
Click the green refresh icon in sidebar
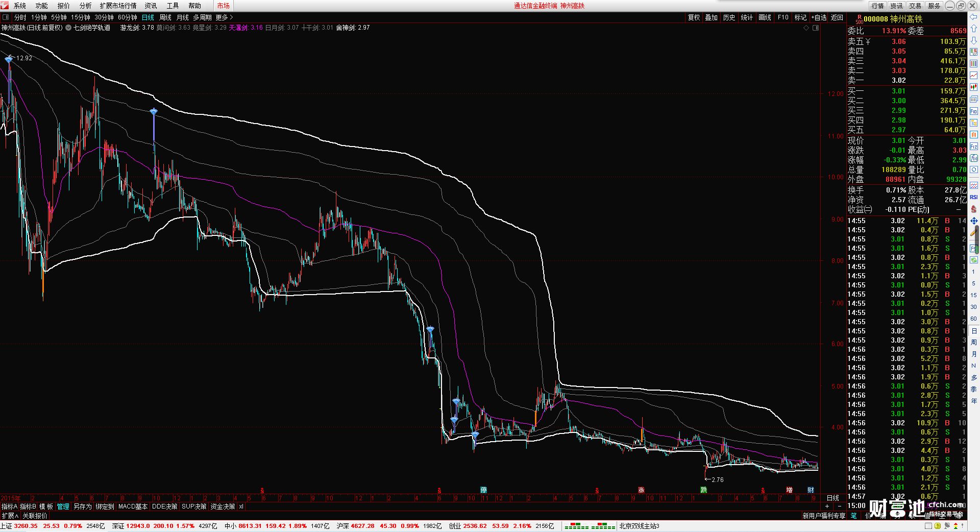[x=974, y=260]
